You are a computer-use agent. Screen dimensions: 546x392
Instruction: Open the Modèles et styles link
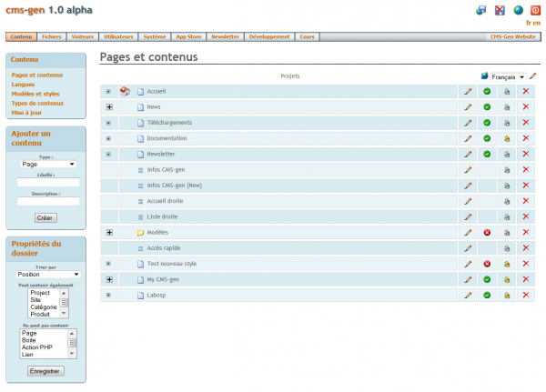click(x=35, y=94)
